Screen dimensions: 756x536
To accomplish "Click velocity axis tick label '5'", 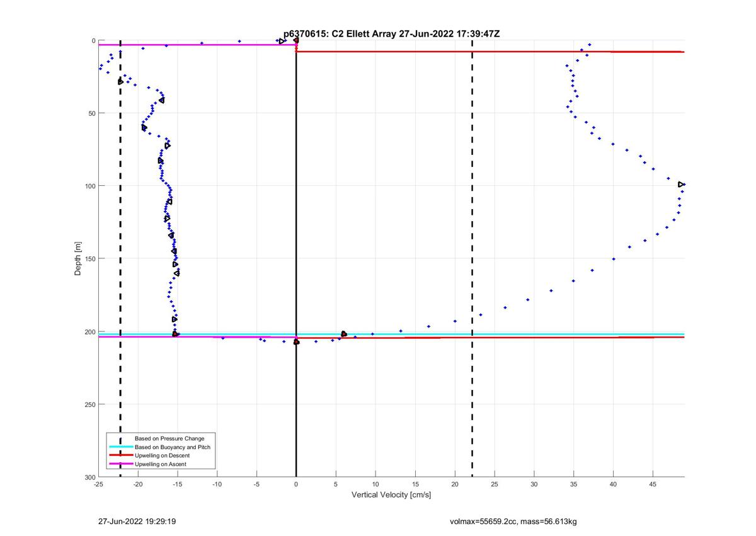I will (x=336, y=484).
